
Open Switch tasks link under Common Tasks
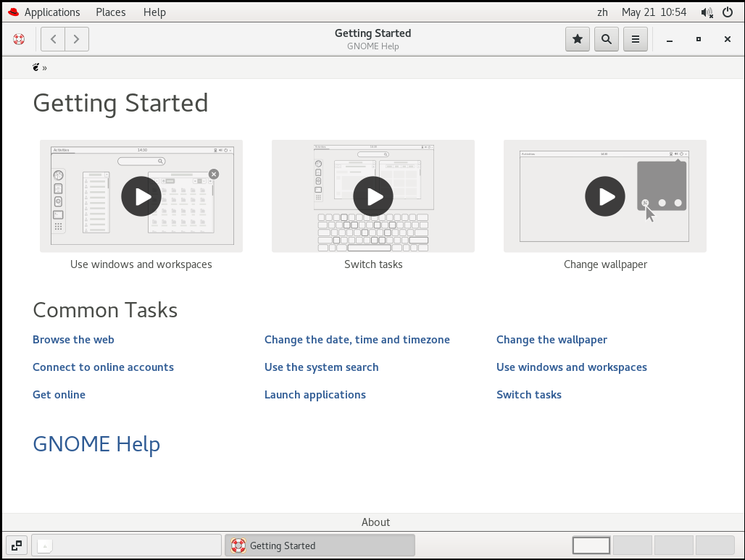(529, 395)
